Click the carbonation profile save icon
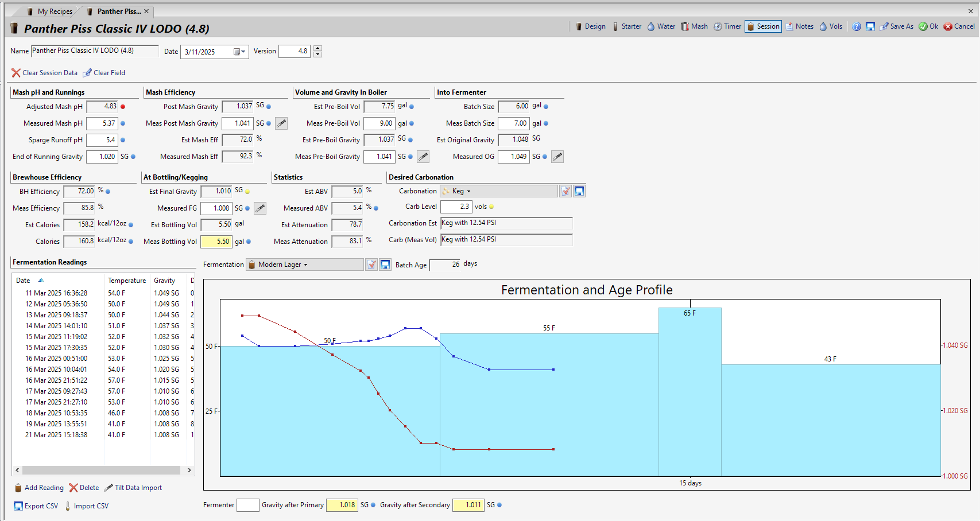This screenshot has height=521, width=980. (x=579, y=191)
